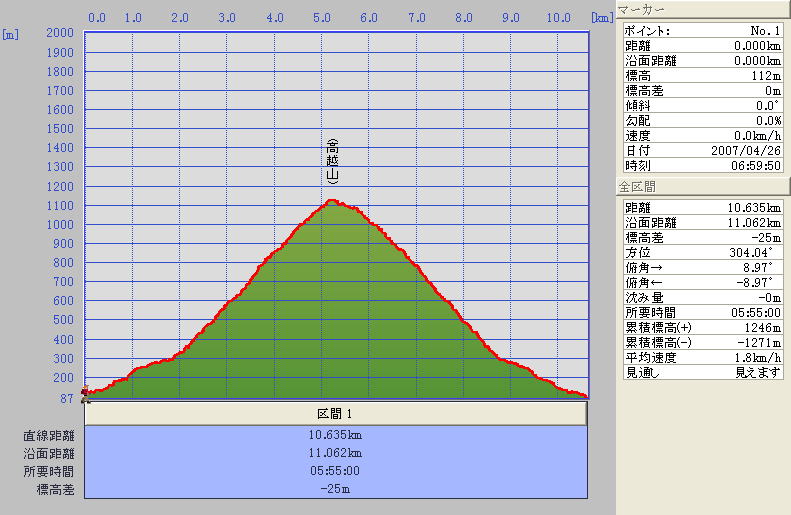Click the marker 沿面距離 value 0.000km
Image resolution: width=791 pixels, height=515 pixels.
click(x=757, y=61)
